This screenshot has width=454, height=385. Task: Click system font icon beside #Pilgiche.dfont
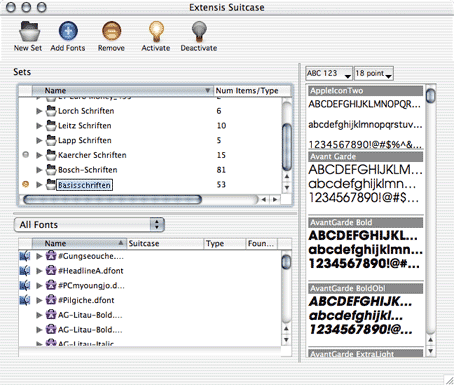[25, 300]
